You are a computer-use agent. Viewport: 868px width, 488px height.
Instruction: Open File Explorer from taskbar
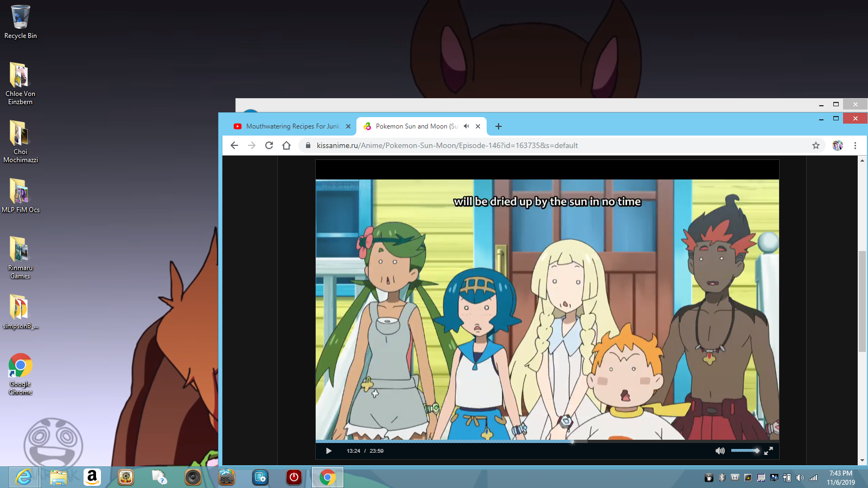coord(58,477)
